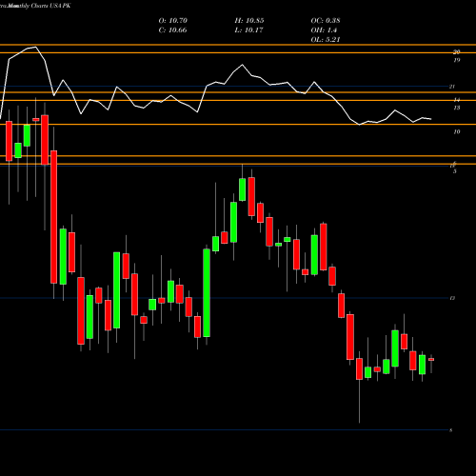The image size is (476, 476).
Task: Click the '19' price axis label
Action: tap(457, 60)
